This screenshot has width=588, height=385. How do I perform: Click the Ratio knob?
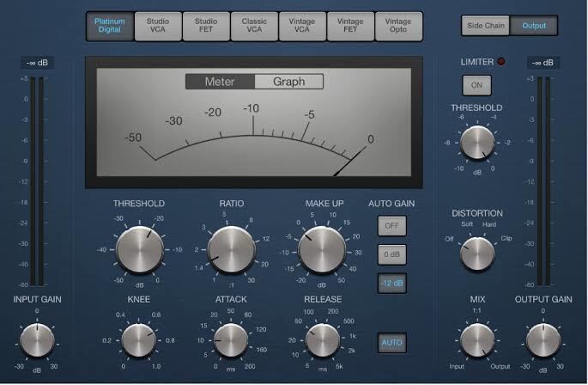tap(232, 250)
